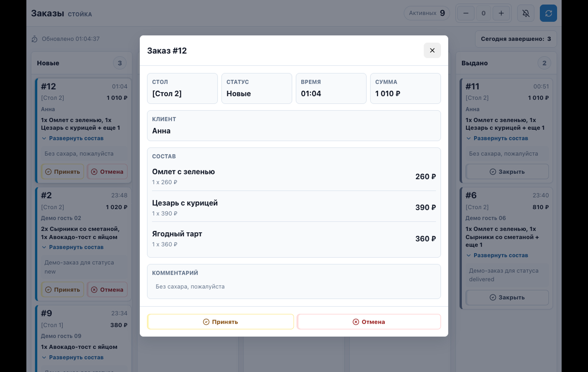The image size is (588, 372).
Task: Open order card #11 by its number
Action: [x=473, y=87]
